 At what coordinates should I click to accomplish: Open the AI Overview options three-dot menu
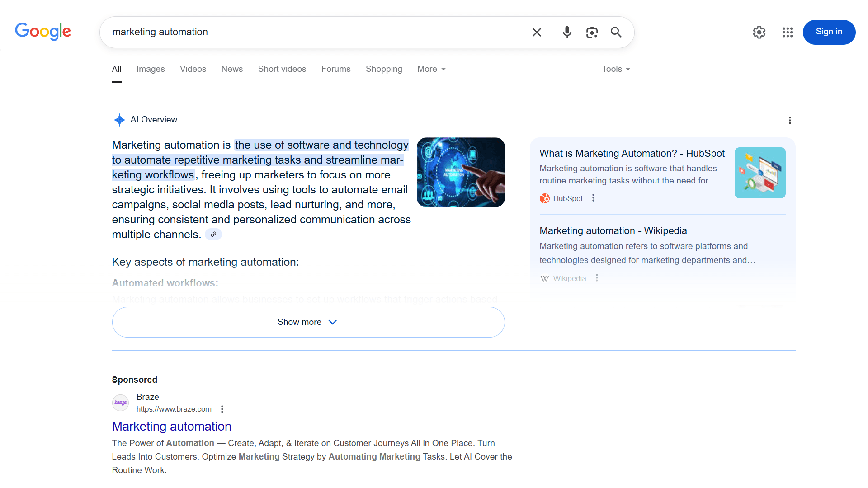tap(790, 120)
